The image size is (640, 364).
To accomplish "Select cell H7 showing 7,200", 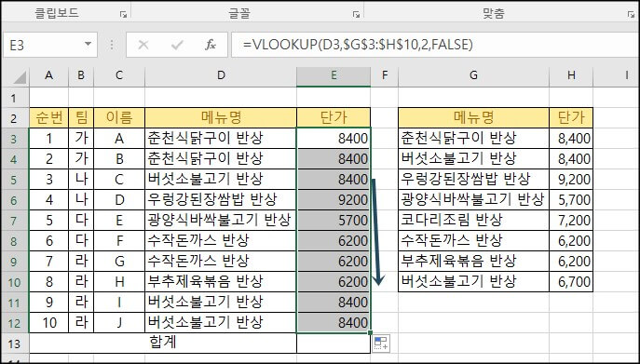I will pos(571,221).
